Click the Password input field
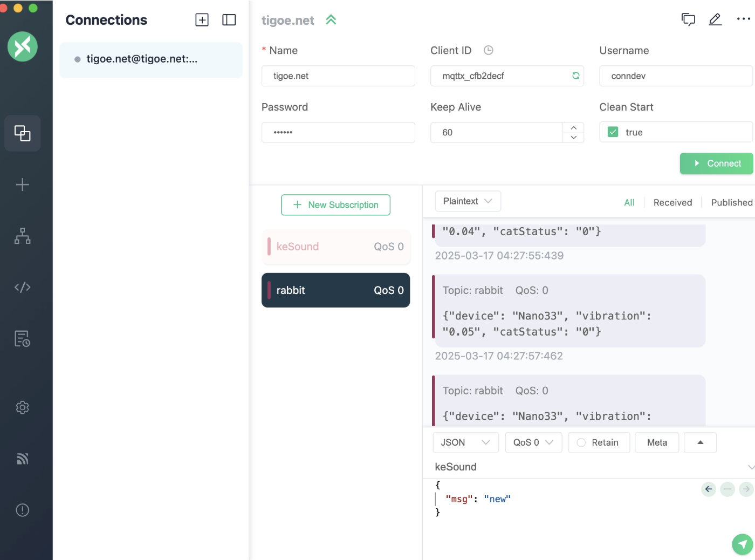Image resolution: width=755 pixels, height=560 pixels. pyautogui.click(x=338, y=132)
